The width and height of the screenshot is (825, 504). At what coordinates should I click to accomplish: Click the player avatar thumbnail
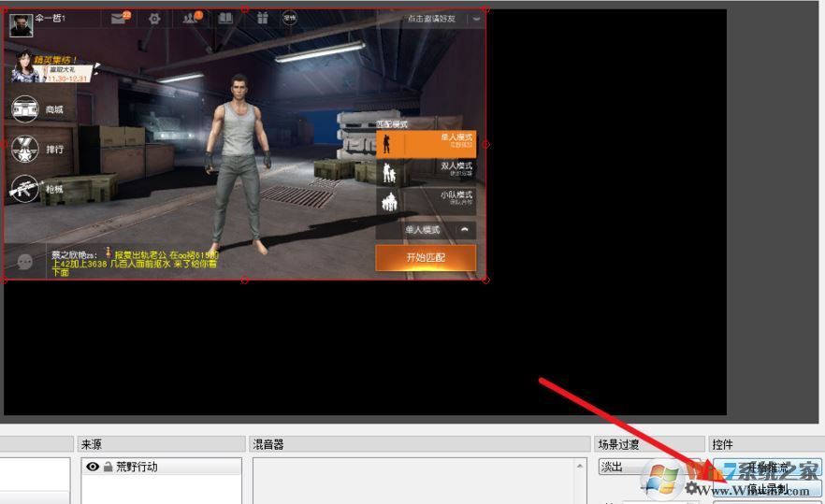[x=21, y=24]
